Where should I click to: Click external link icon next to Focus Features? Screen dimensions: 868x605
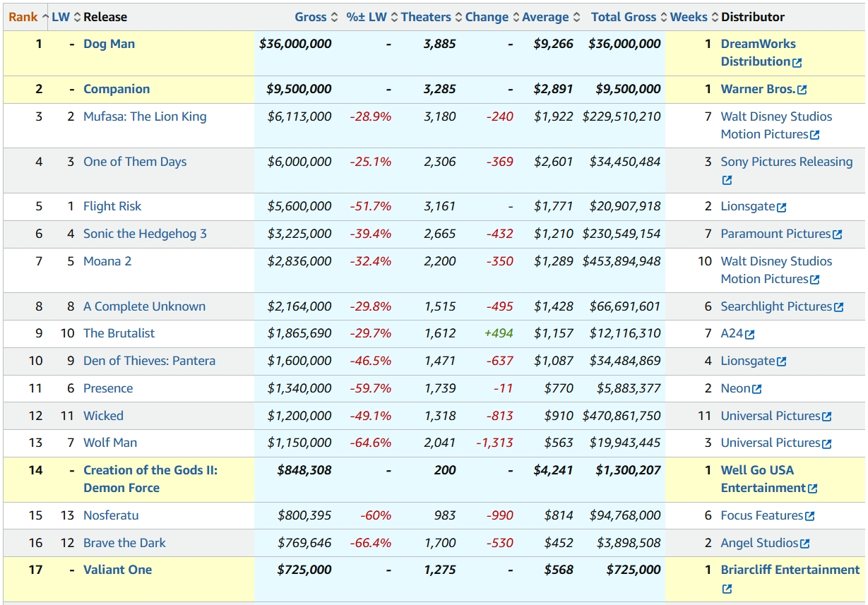809,516
